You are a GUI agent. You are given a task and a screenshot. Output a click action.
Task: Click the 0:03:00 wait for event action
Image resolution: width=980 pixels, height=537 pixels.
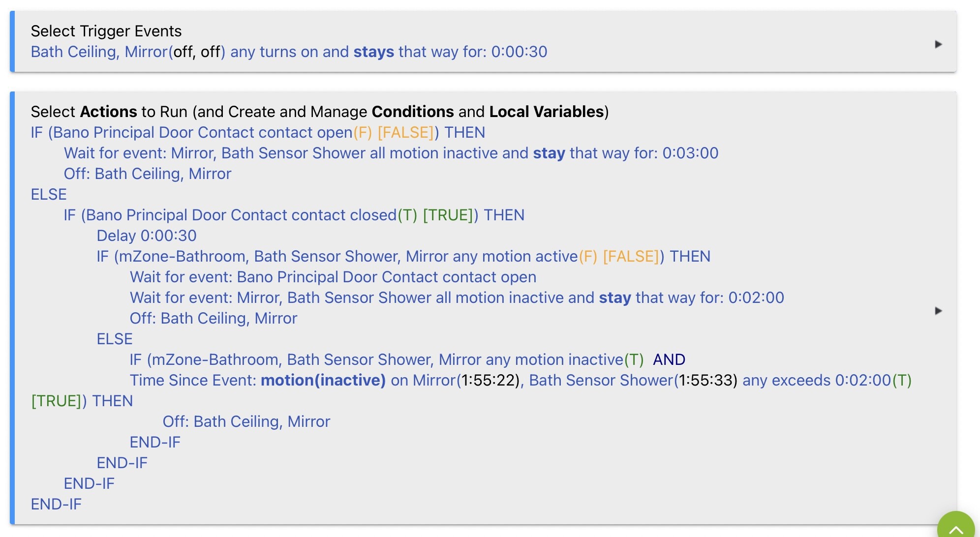pos(391,153)
